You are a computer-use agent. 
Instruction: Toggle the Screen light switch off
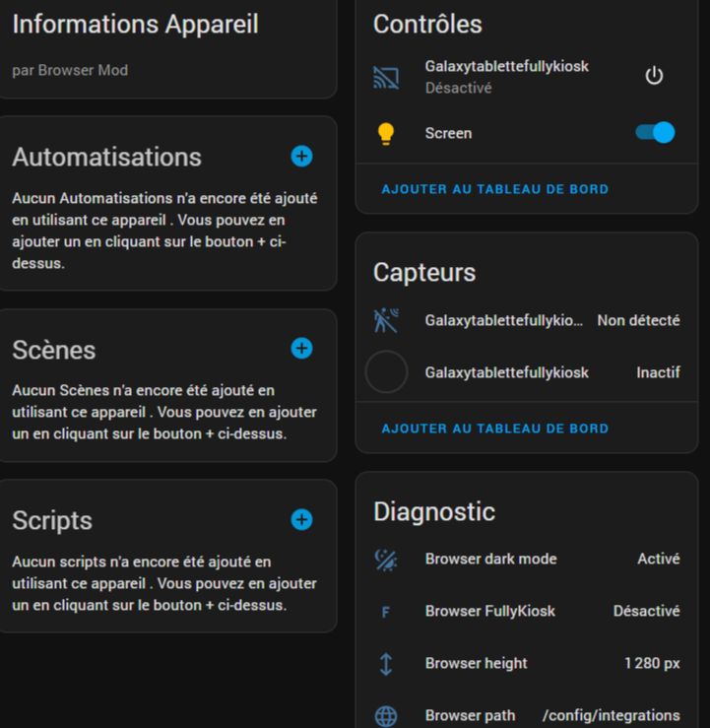click(655, 133)
